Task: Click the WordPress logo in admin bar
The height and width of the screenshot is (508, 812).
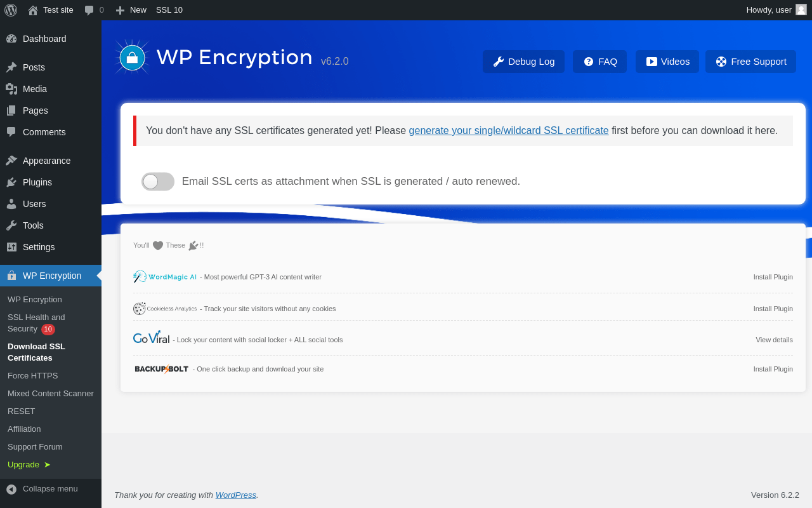Action: pyautogui.click(x=11, y=10)
